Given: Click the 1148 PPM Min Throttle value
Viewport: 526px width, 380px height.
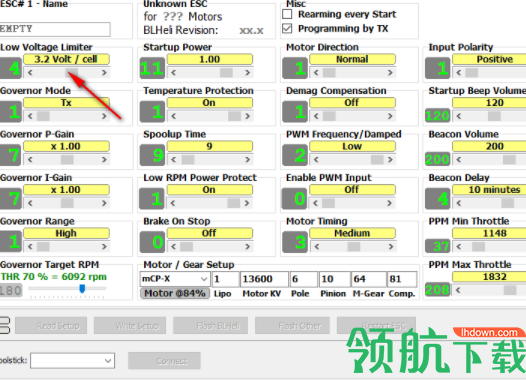Looking at the screenshot, I should pyautogui.click(x=490, y=233).
